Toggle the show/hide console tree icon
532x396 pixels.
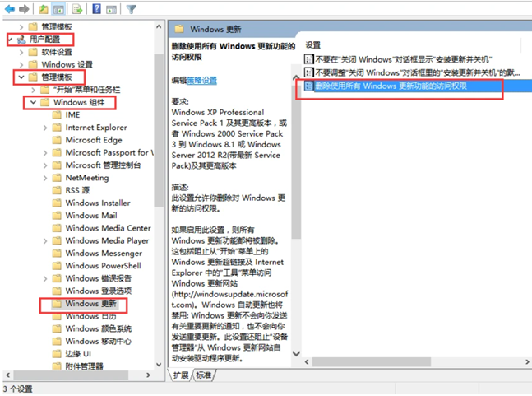coord(58,9)
